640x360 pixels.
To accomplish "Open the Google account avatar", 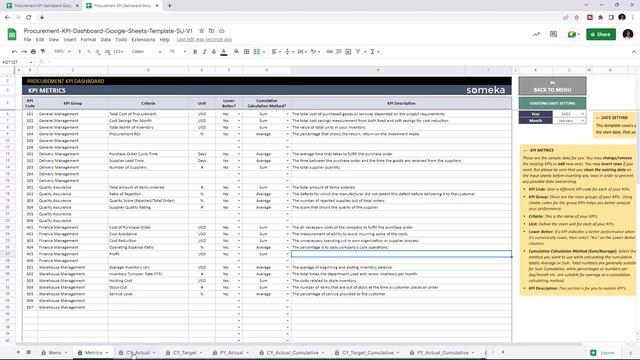I will point(628,34).
